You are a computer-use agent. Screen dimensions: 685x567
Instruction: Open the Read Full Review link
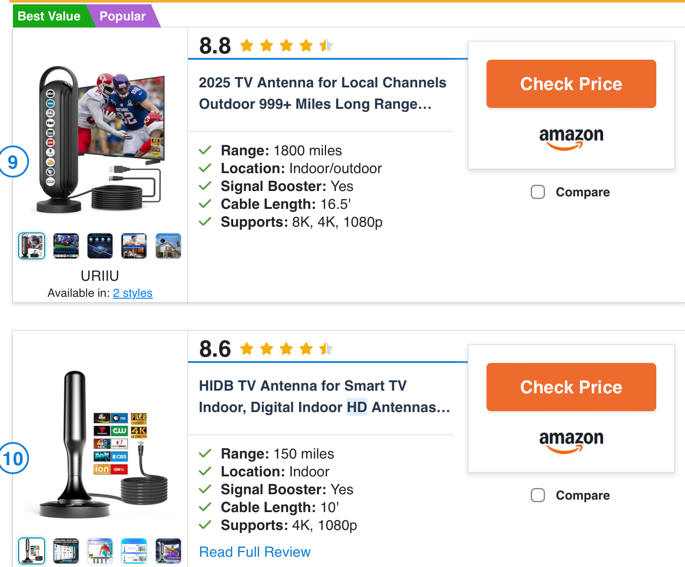point(255,552)
